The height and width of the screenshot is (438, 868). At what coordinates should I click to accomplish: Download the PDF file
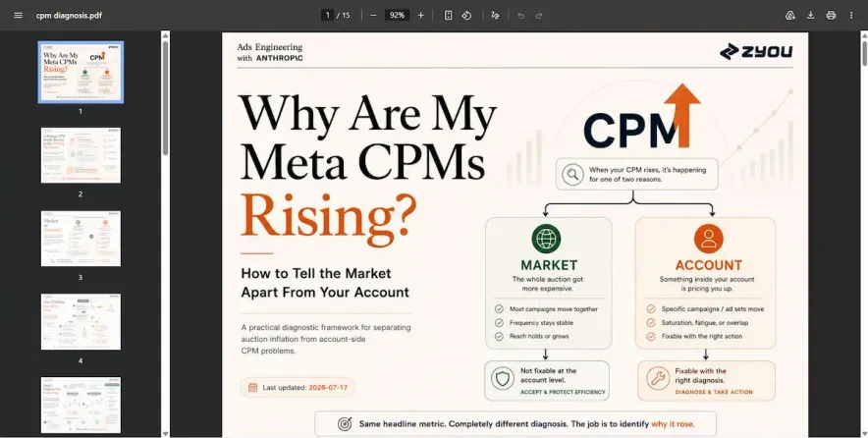click(810, 15)
